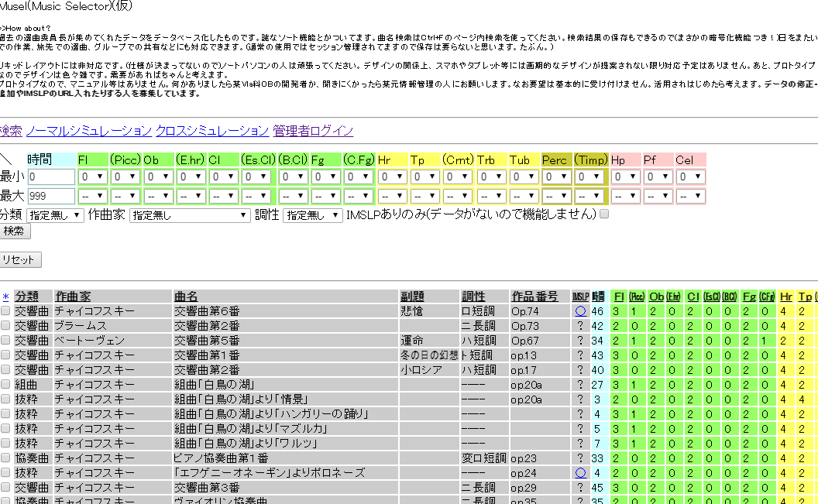Focus the 最大 時間 input field
The height and width of the screenshot is (504, 818).
coord(51,196)
